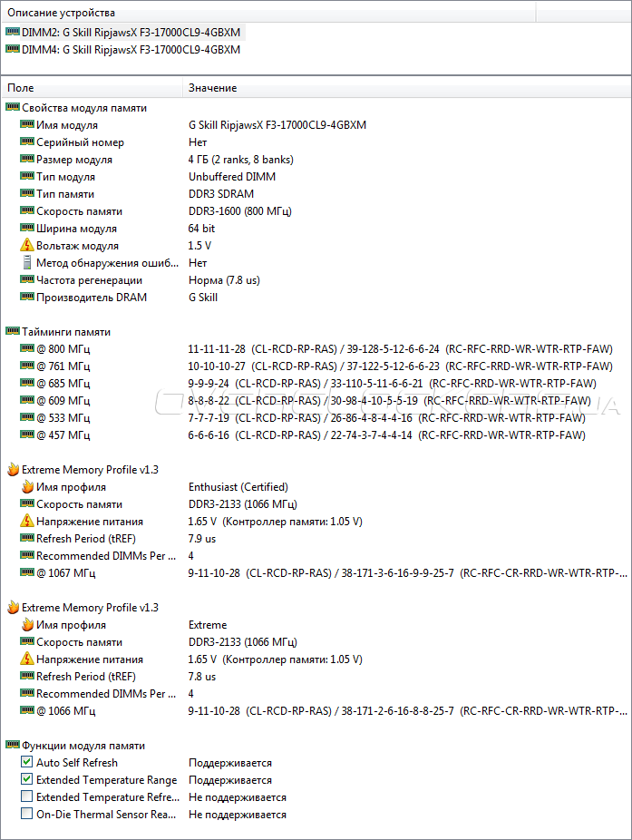The width and height of the screenshot is (632, 840).
Task: Select the value 'Норма (7.8 us)'
Action: tap(224, 280)
